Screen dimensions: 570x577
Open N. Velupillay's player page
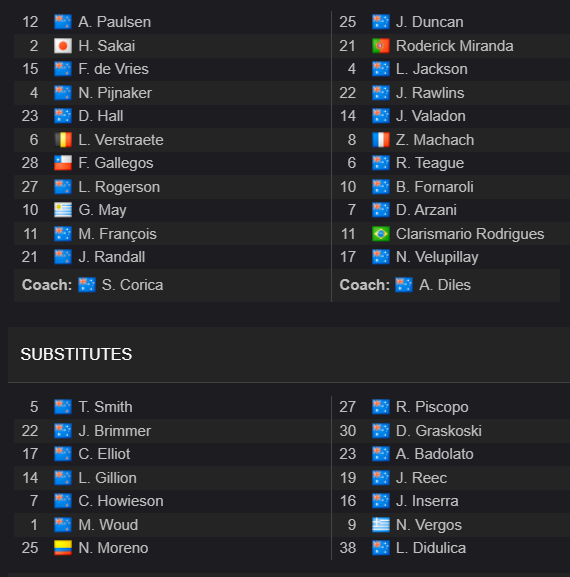pyautogui.click(x=437, y=257)
